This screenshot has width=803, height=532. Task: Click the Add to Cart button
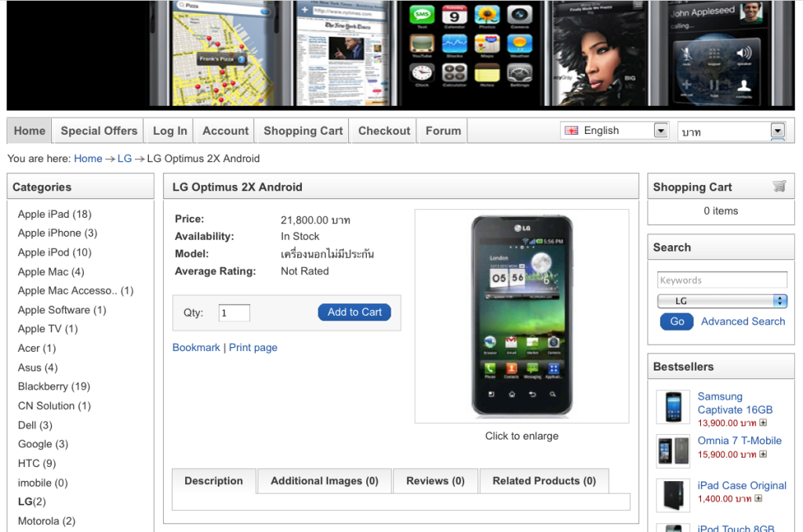click(354, 312)
